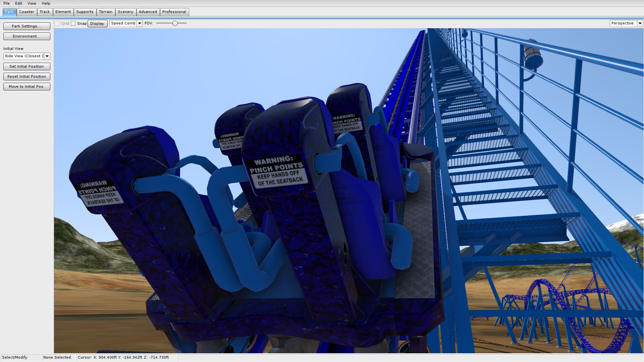Viewport: 644px width, 362px height.
Task: Expand the Initial View Ride View dropdown
Action: [47, 56]
